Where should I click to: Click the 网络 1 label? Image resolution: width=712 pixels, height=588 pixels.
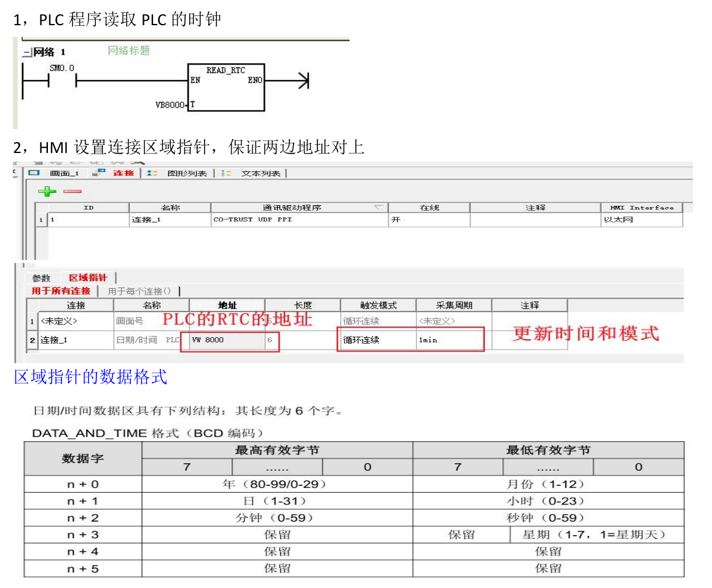pos(49,52)
